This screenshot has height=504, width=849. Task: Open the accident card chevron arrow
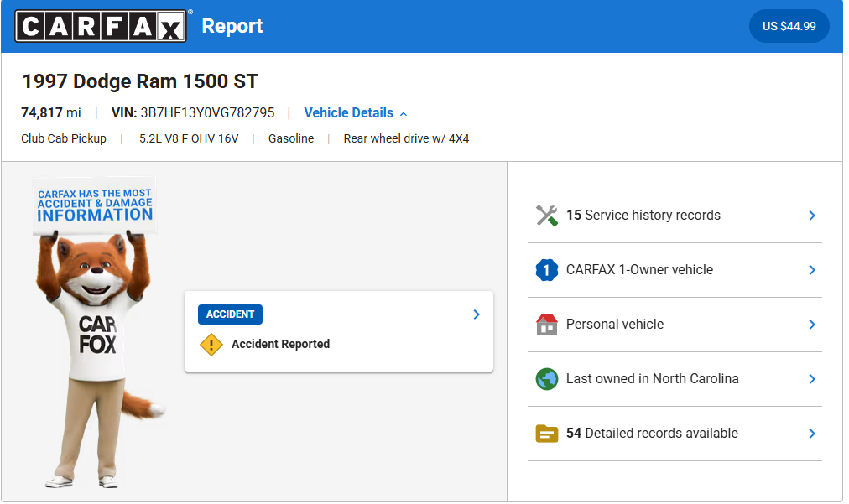pyautogui.click(x=476, y=314)
